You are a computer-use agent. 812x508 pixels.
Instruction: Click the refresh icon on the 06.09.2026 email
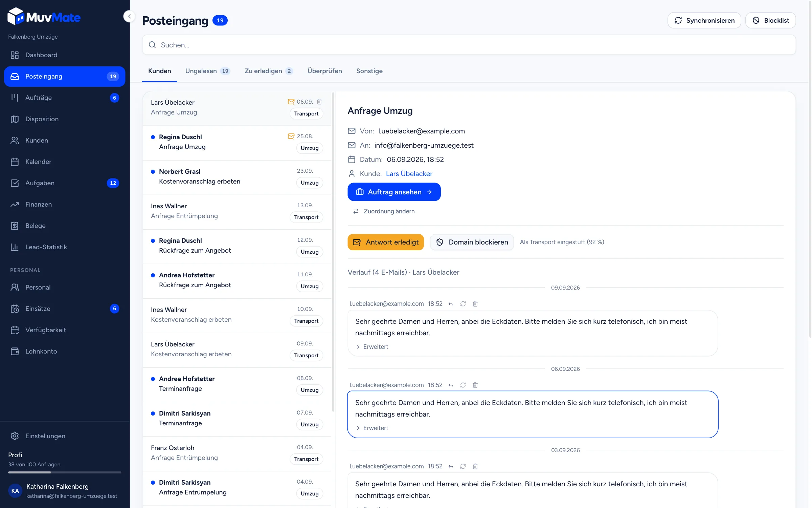pos(463,385)
